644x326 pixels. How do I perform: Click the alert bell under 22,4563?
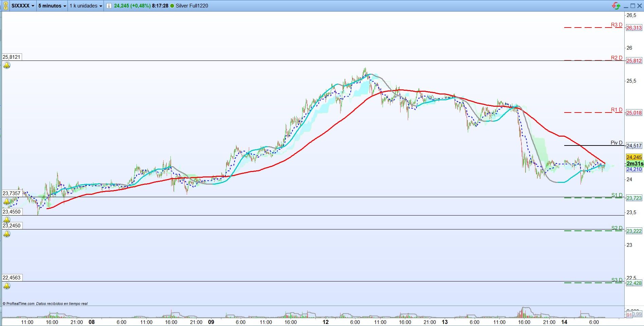point(7,286)
